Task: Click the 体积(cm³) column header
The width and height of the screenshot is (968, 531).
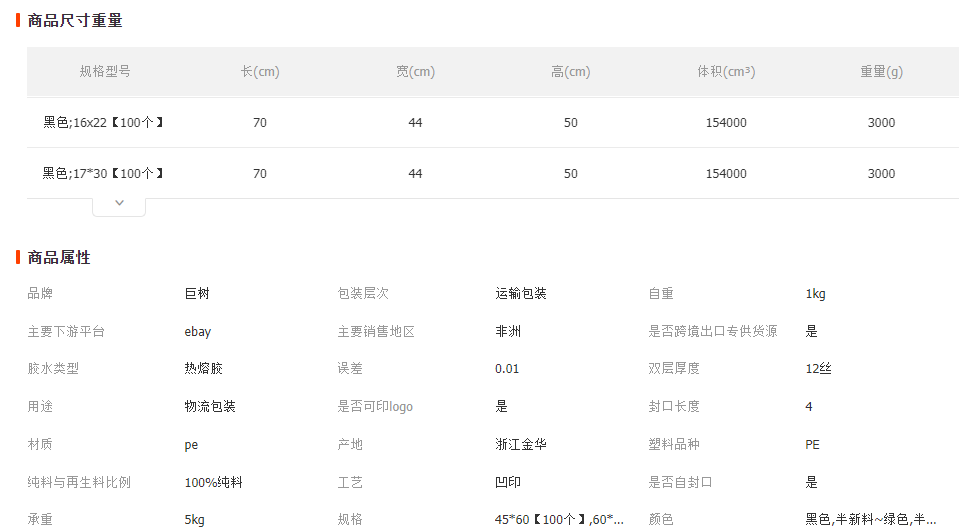Action: click(725, 72)
